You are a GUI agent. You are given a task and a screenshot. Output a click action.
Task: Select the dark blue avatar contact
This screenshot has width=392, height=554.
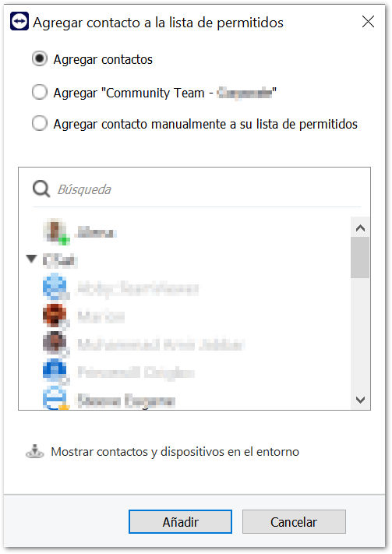tap(55, 372)
